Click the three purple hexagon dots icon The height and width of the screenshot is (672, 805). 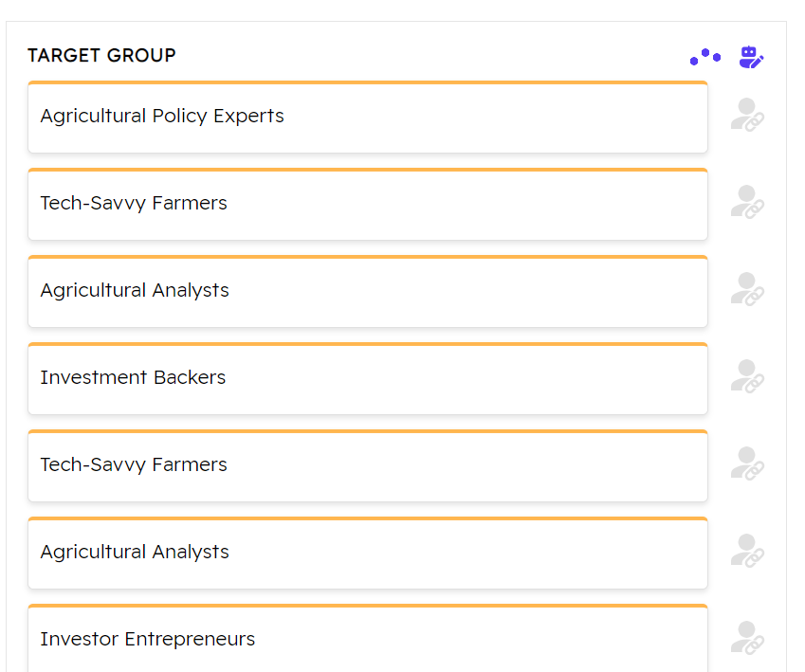(704, 58)
